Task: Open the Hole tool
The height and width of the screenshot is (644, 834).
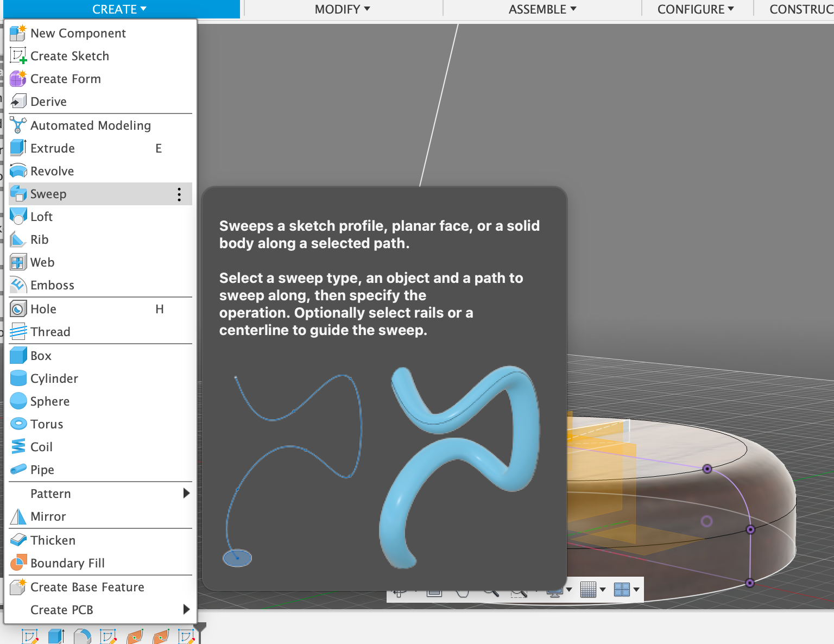Action: [43, 309]
